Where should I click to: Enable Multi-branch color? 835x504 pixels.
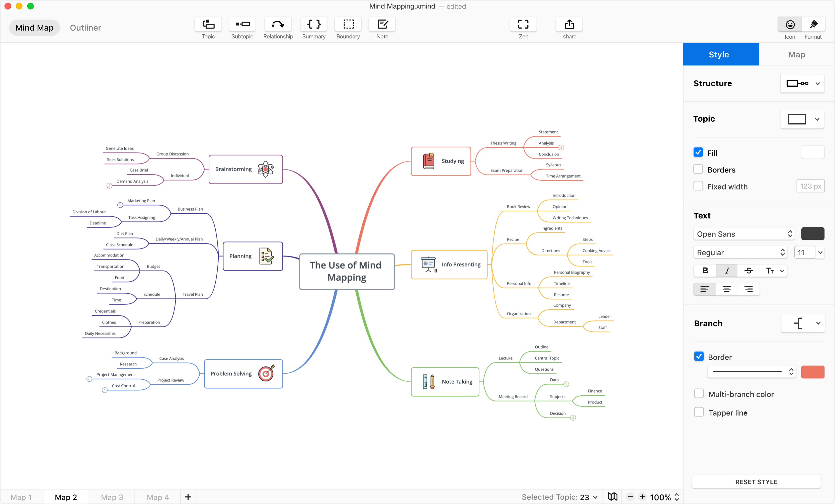coord(698,393)
